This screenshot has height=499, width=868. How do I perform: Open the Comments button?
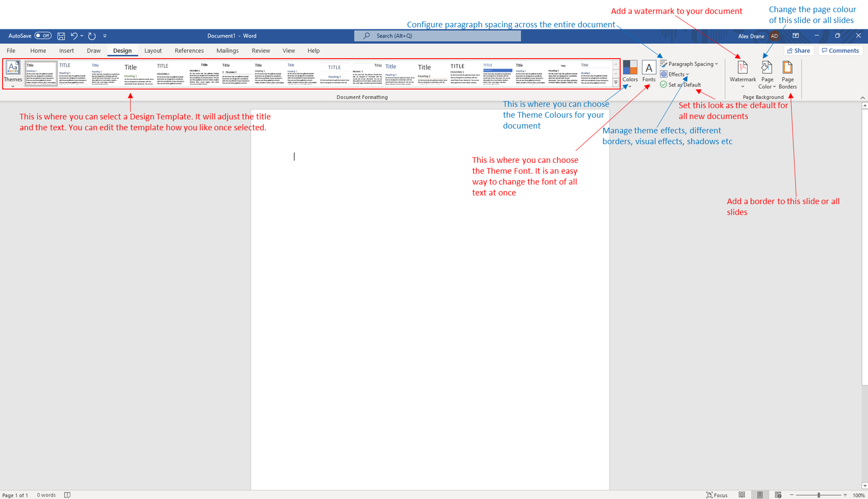point(840,51)
